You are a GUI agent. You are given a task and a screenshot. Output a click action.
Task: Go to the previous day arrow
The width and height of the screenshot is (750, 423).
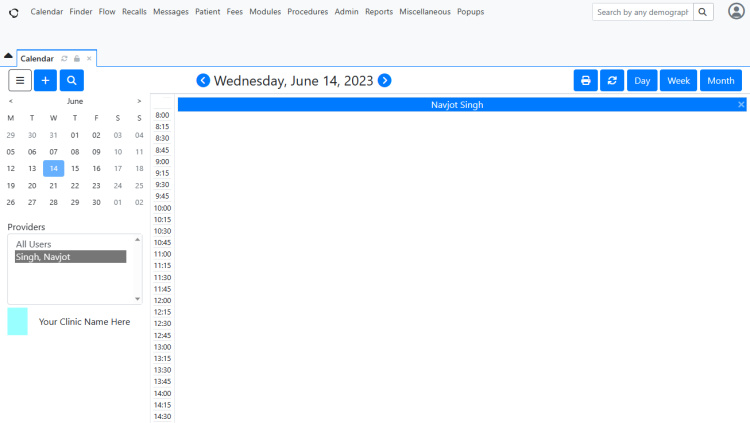[203, 80]
